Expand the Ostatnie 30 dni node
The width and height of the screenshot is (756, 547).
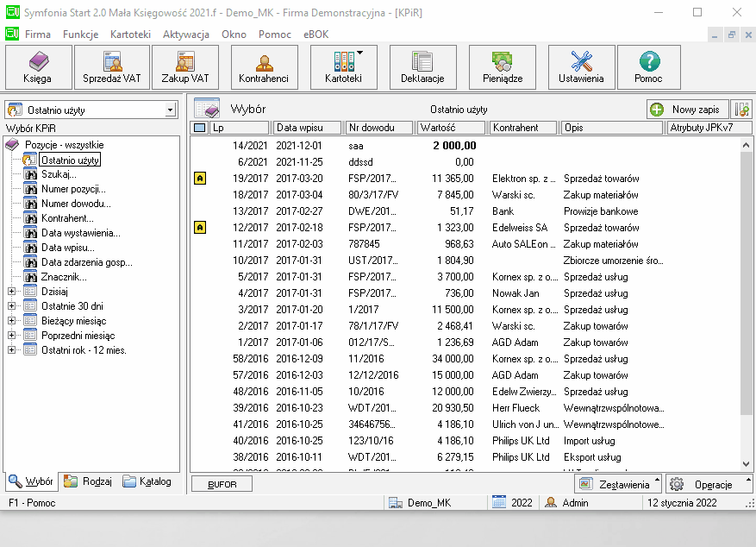[11, 305]
